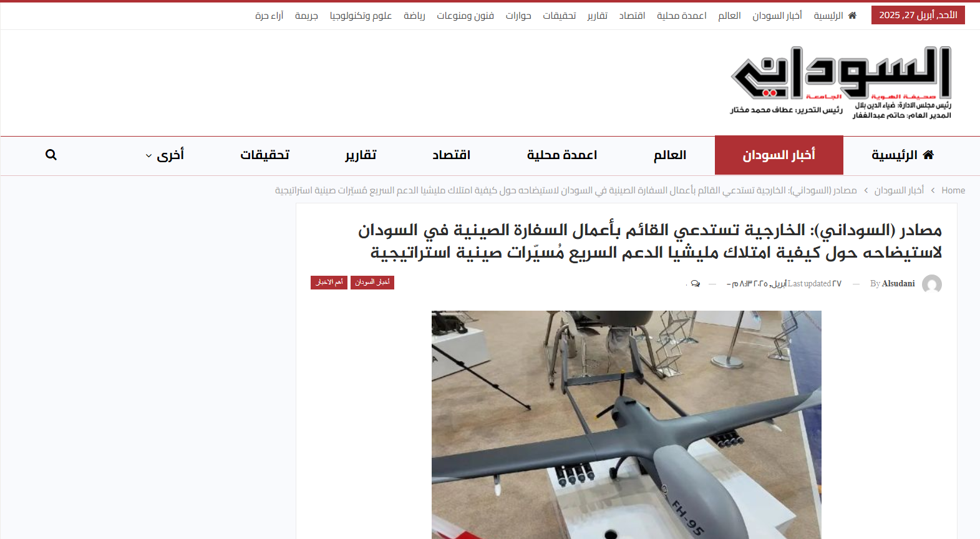Click home icon in top bar
The height and width of the screenshot is (539, 980).
(852, 16)
